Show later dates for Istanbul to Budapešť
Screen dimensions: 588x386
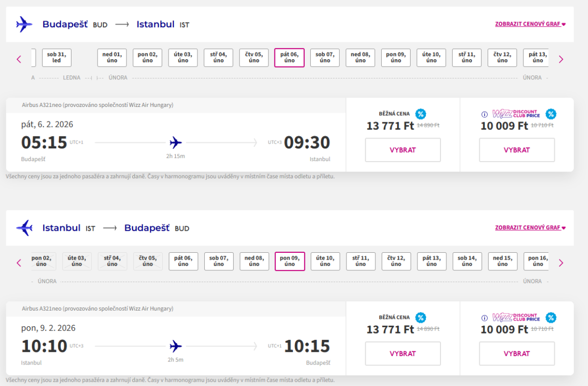tap(561, 263)
